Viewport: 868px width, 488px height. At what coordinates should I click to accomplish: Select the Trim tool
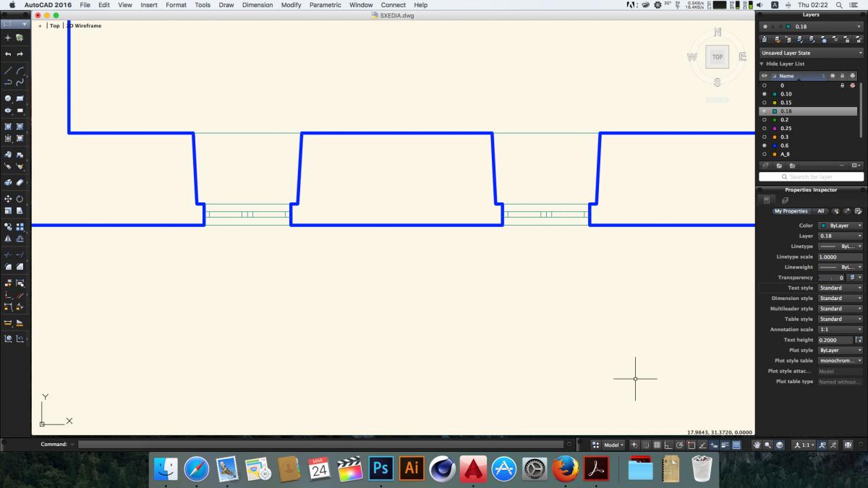pos(8,254)
